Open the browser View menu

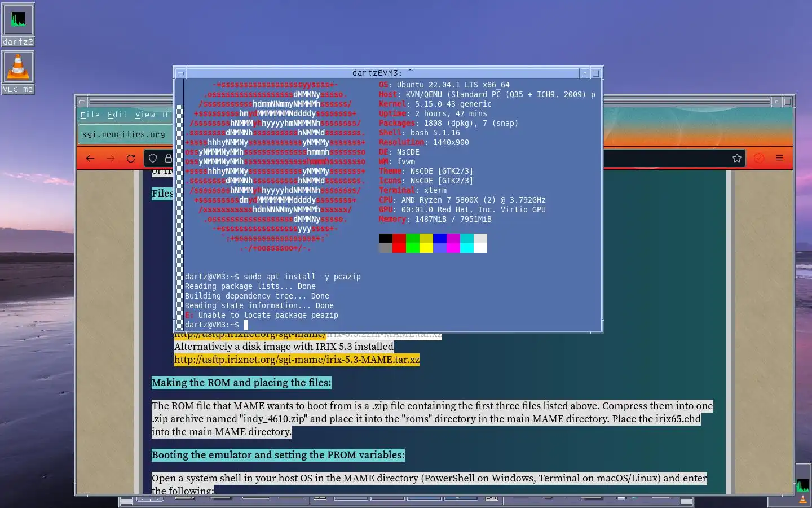tap(145, 115)
